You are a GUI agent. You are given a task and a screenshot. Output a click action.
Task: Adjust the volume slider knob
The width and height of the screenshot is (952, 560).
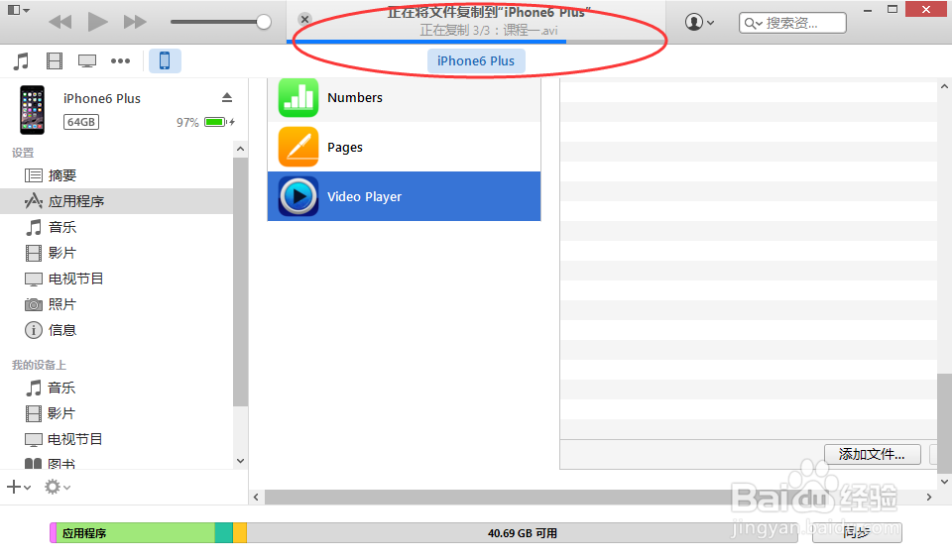(x=264, y=22)
